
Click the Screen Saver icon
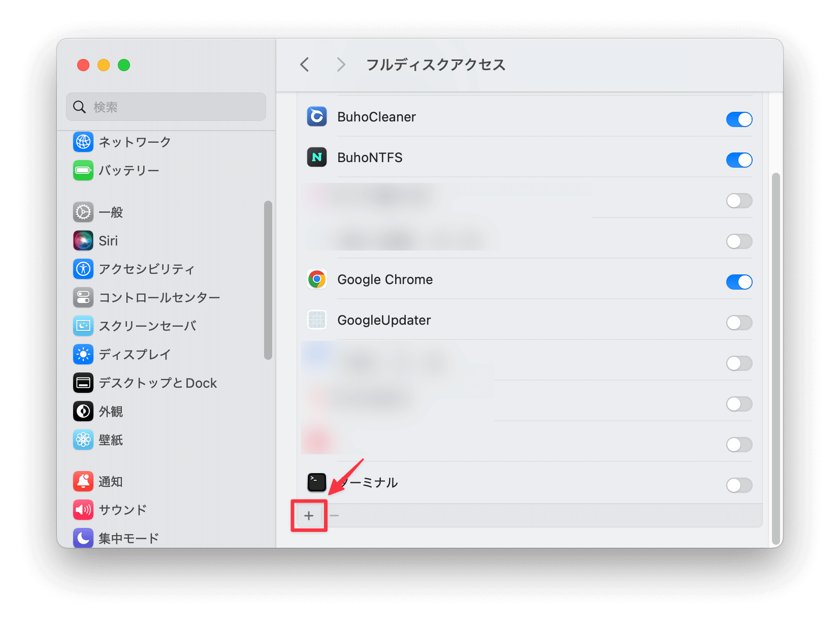[x=83, y=326]
